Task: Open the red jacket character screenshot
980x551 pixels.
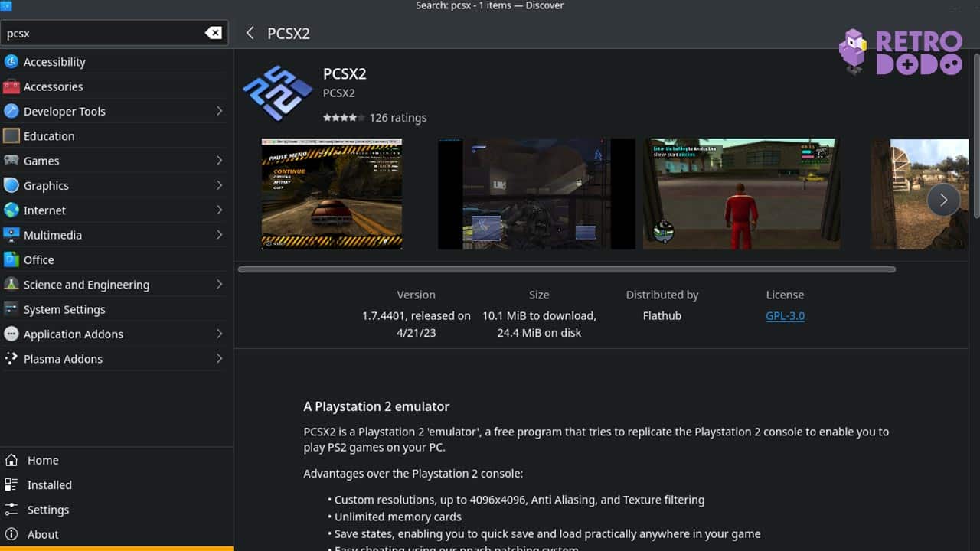Action: (741, 194)
